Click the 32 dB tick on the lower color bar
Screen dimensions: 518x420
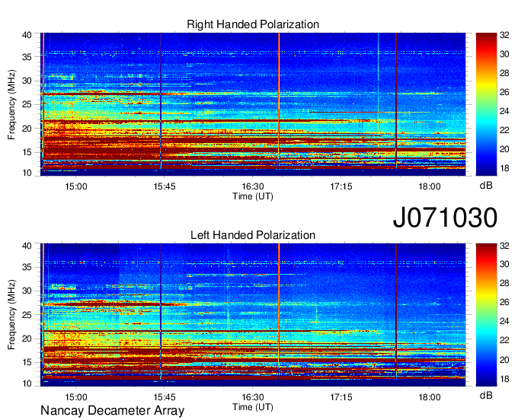(504, 246)
